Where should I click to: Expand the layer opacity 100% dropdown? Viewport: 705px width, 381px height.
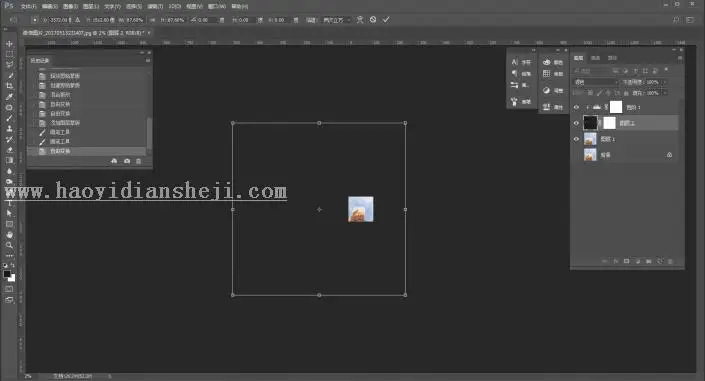tap(665, 82)
